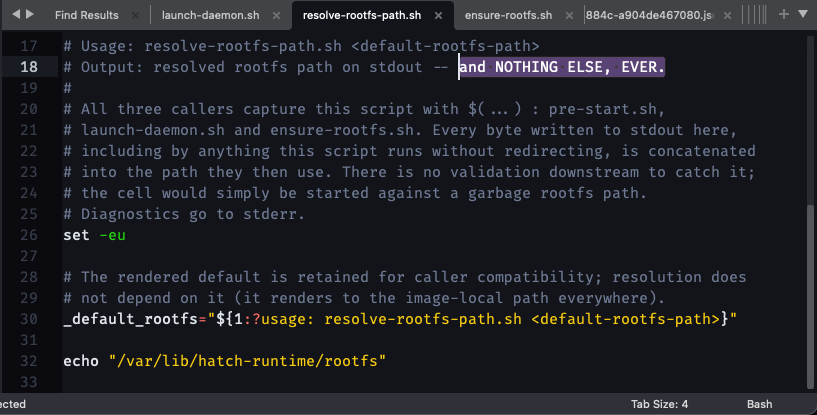Close the resolve-rootfs-path.sh tab
The width and height of the screenshot is (817, 415).
point(439,16)
